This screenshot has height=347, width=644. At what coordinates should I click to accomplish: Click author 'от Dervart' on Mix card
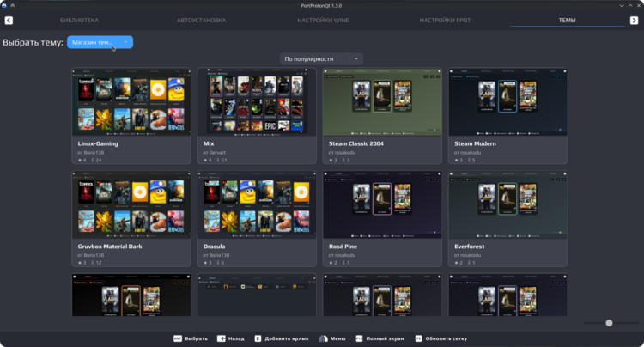tap(214, 152)
